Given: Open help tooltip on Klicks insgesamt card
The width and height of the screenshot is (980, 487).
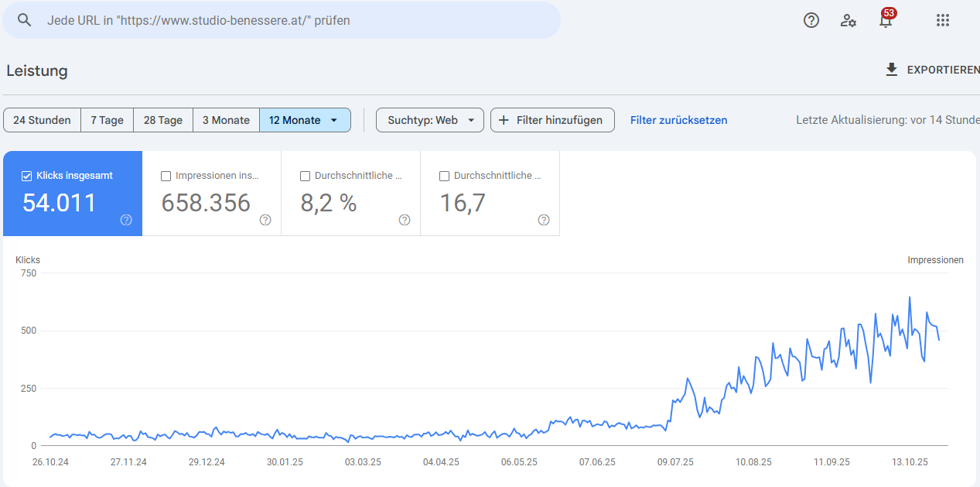Looking at the screenshot, I should [x=126, y=220].
